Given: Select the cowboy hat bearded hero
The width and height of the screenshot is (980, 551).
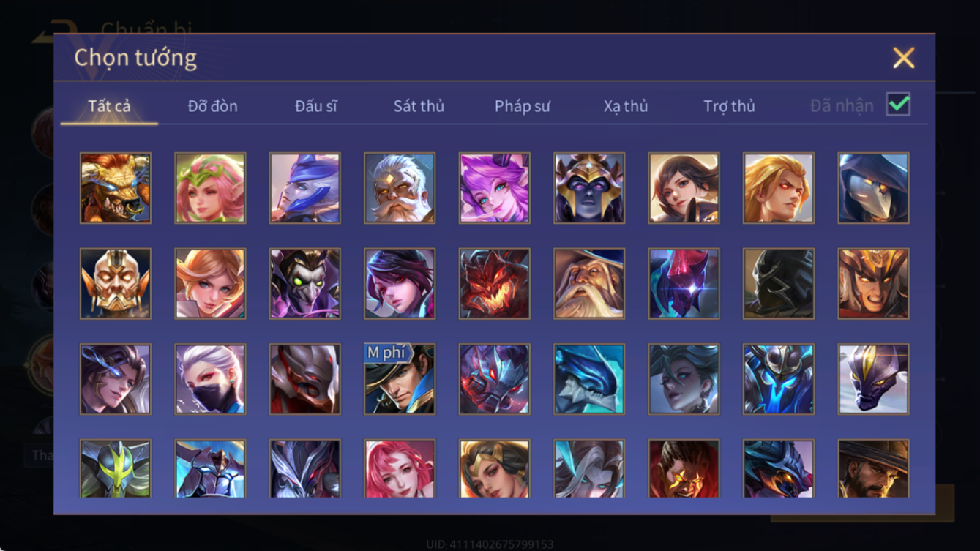Looking at the screenshot, I should (x=874, y=468).
